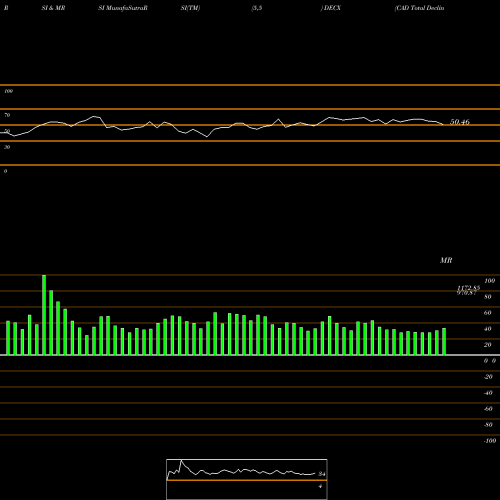Click the -80 label on the MR axis
This screenshot has width=500, height=500.
tap(488, 425)
